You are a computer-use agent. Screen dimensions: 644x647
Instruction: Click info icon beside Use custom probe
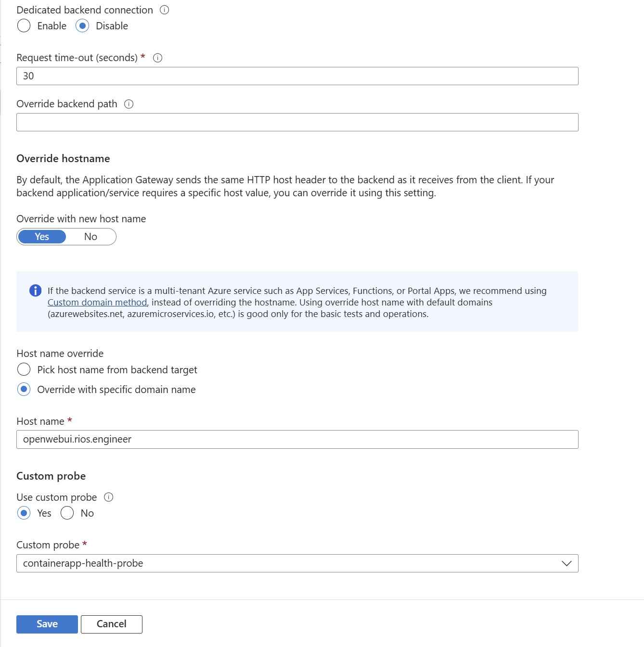pos(109,497)
